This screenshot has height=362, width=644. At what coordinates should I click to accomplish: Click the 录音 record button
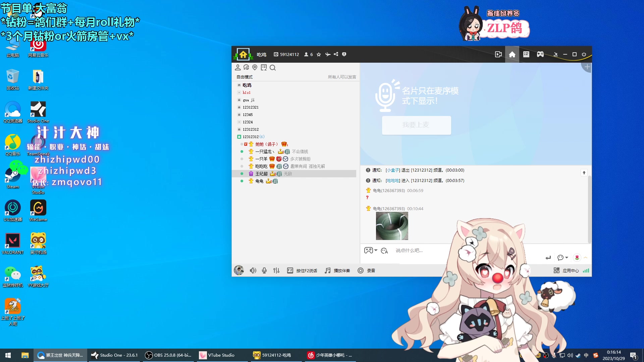click(x=366, y=270)
